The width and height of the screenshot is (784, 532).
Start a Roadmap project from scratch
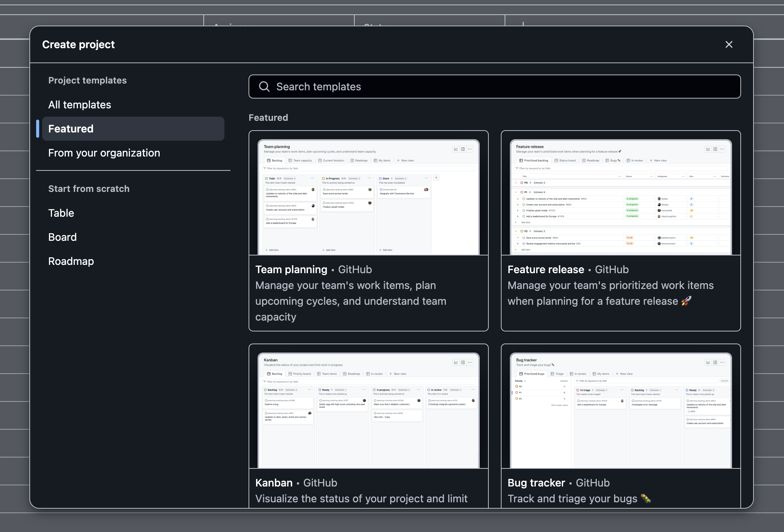71,261
